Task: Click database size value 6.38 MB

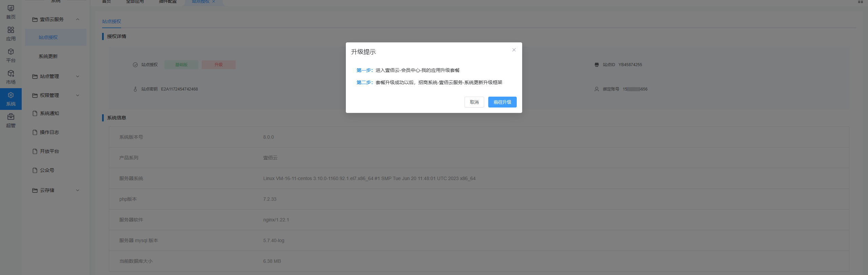Action: pyautogui.click(x=272, y=261)
